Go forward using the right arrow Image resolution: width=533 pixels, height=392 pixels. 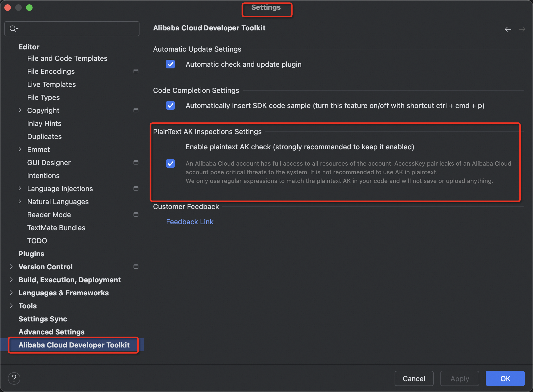coord(522,29)
